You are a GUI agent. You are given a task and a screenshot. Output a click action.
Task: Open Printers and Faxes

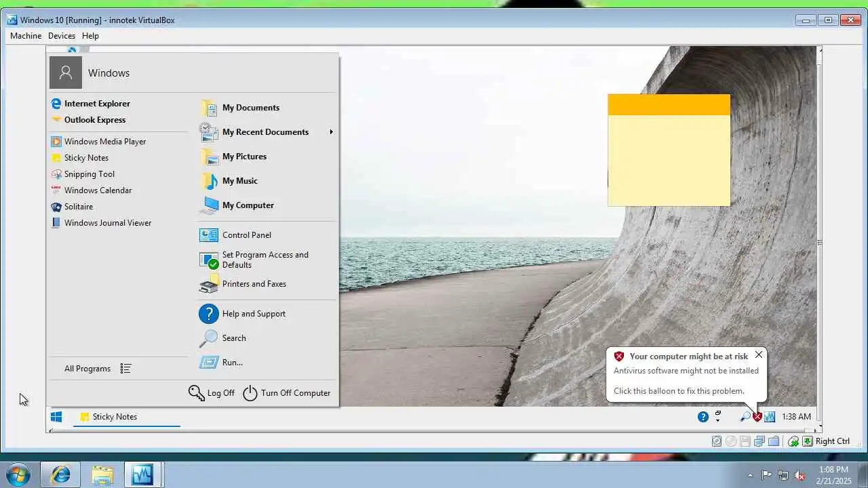pos(243,284)
